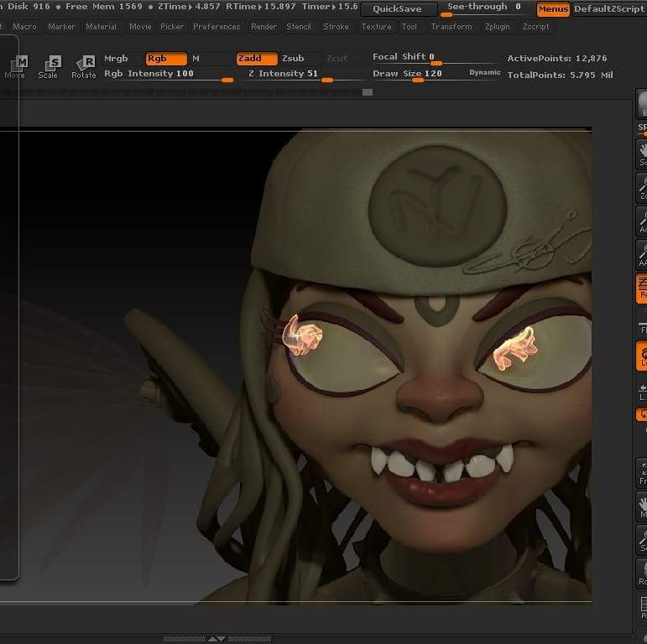
Task: Click the Move hand icon in right shelf
Action: click(642, 506)
